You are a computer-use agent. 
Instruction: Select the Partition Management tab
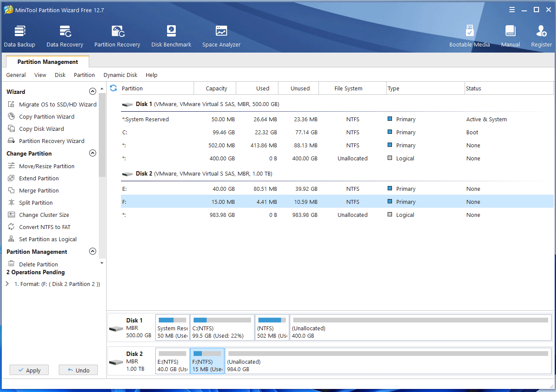point(48,62)
